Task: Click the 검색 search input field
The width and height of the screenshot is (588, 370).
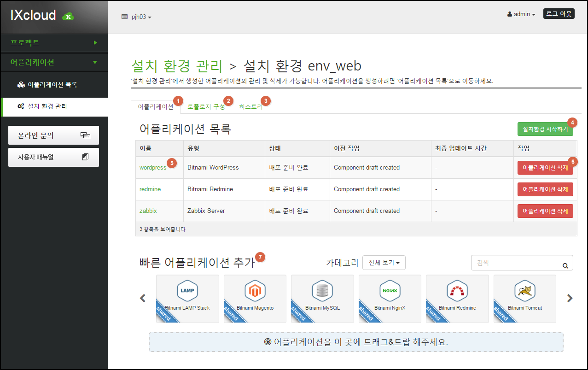Action: pyautogui.click(x=522, y=263)
